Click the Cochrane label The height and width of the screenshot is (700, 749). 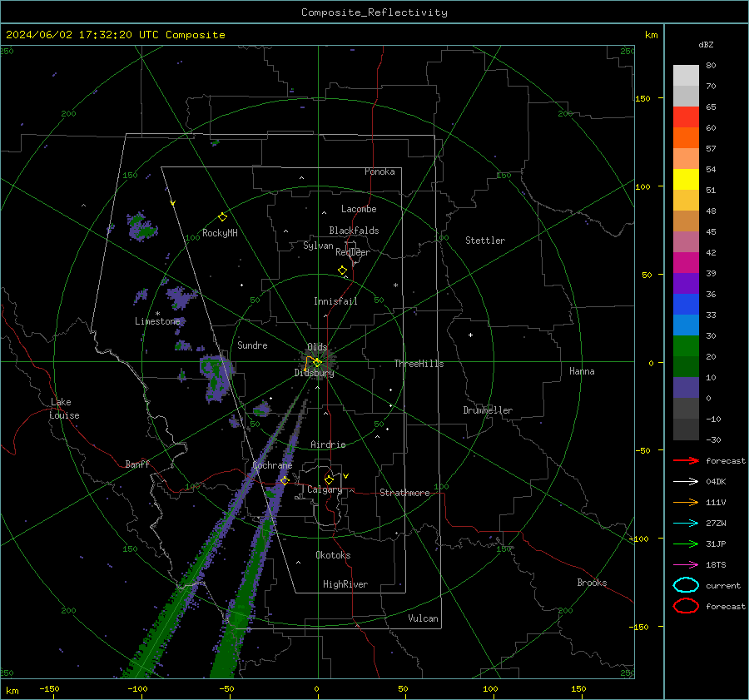point(272,465)
